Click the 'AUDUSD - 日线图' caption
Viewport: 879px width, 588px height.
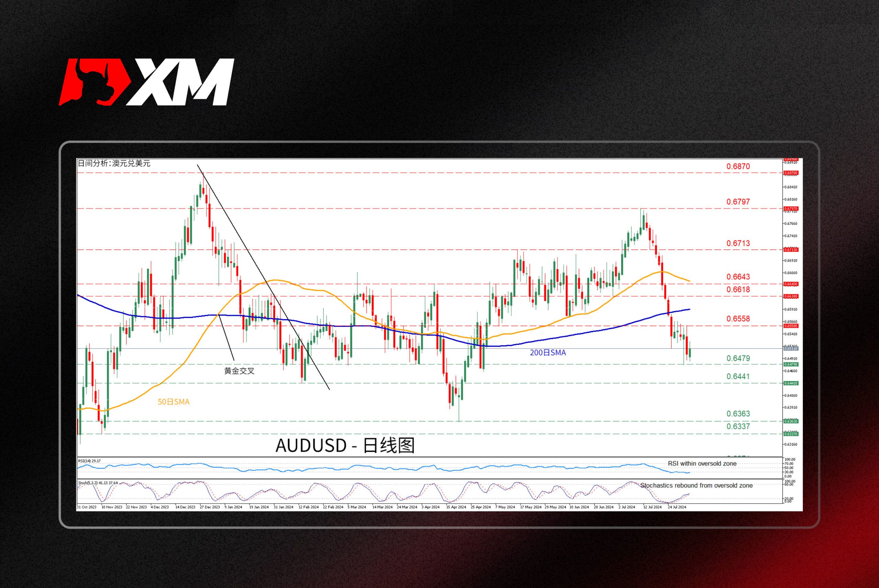click(345, 446)
